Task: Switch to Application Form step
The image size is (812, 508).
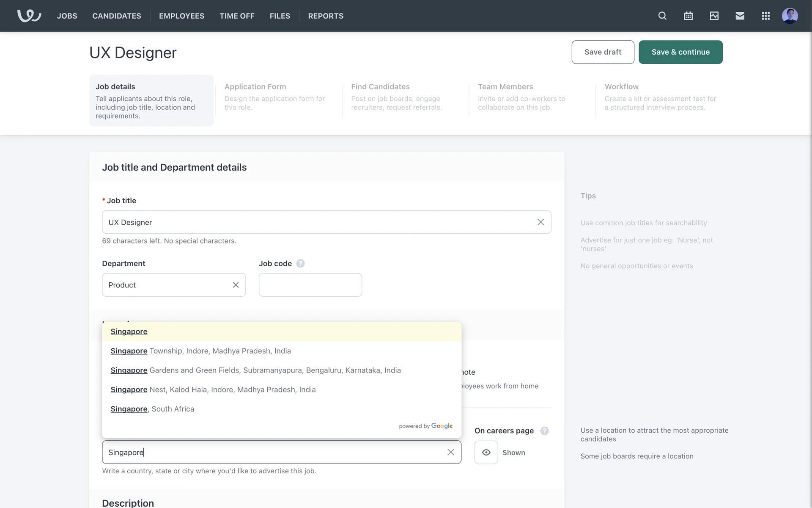Action: click(x=275, y=97)
